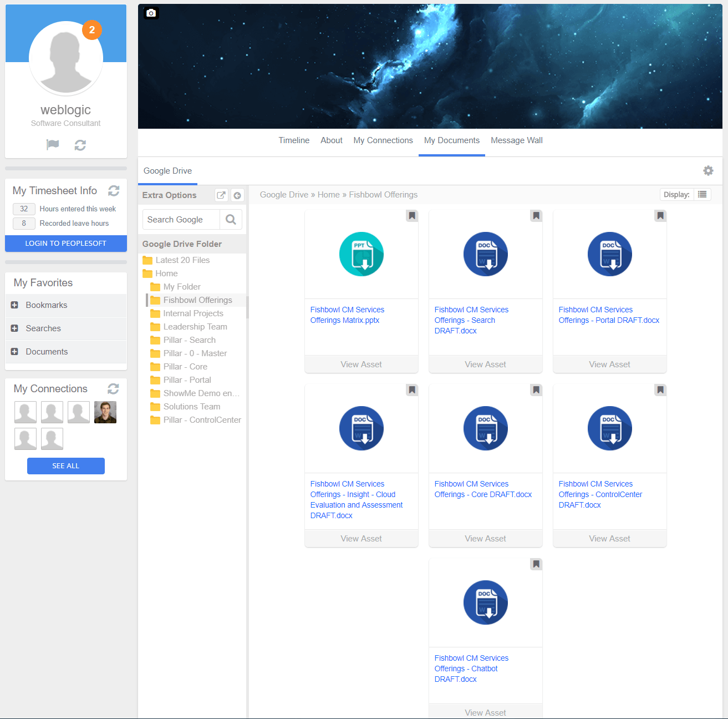Viewport: 728px width, 719px height.
Task: Click DOC icon for Insight Cloud Evaluation
Action: 362,428
